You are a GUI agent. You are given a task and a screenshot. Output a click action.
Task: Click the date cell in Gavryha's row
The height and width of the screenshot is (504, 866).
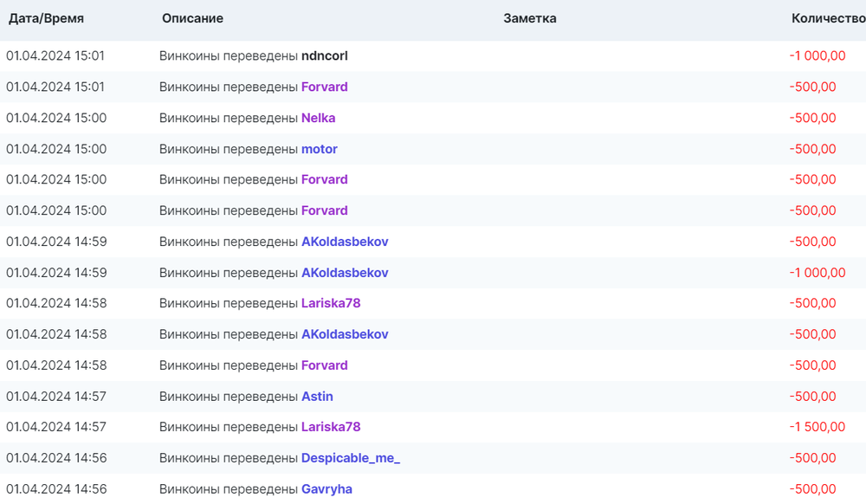click(x=56, y=489)
